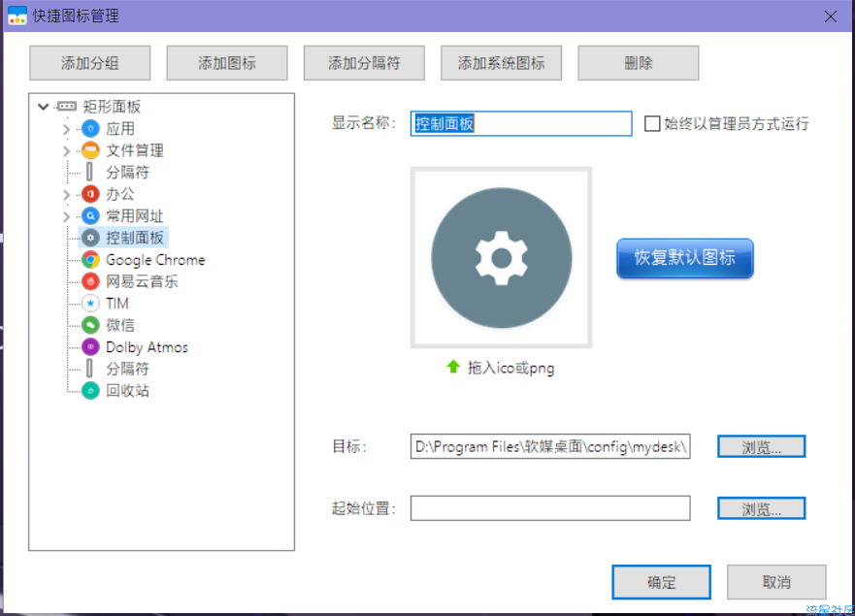
Task: Click the 删除 button
Action: [x=639, y=63]
